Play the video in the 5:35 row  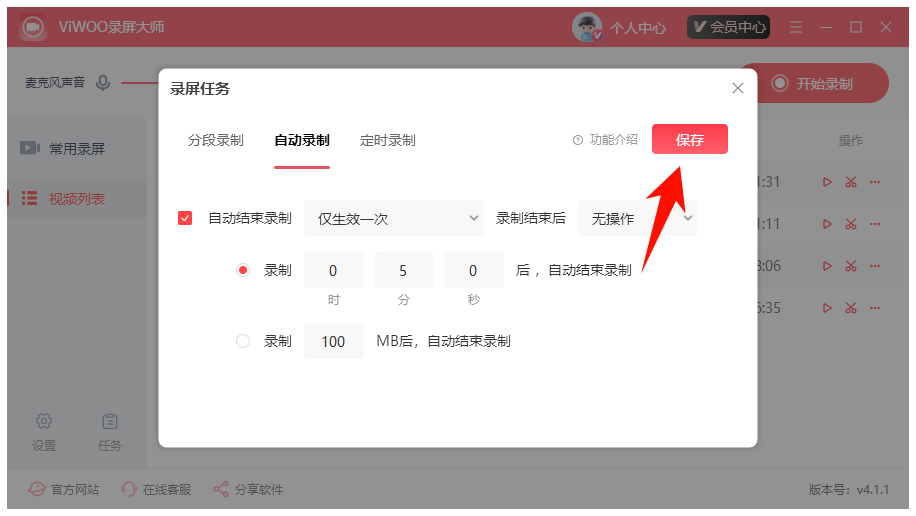[827, 308]
